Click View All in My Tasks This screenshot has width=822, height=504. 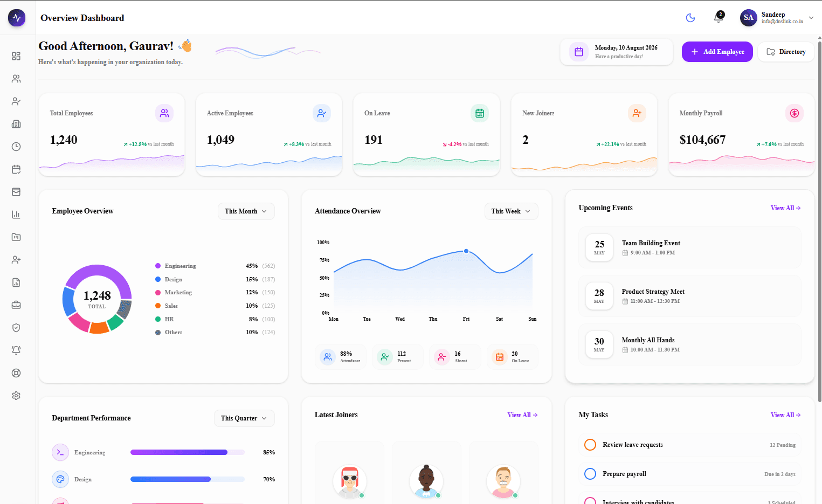785,415
